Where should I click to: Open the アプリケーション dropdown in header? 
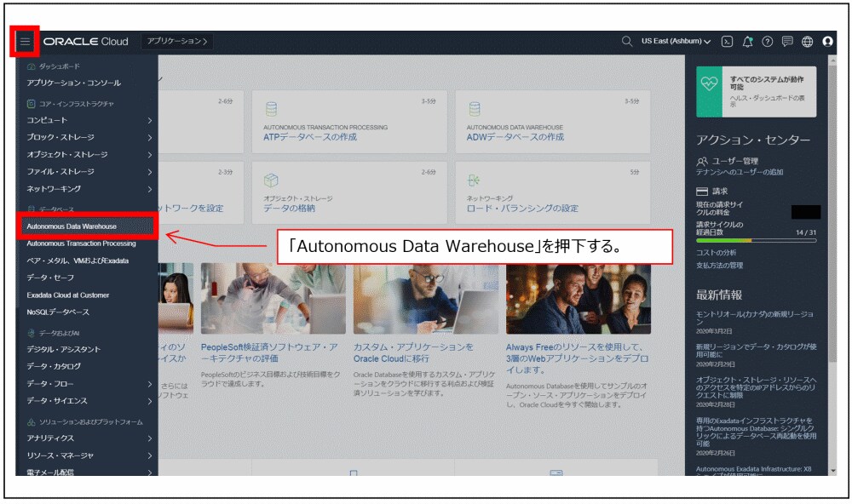pyautogui.click(x=177, y=41)
